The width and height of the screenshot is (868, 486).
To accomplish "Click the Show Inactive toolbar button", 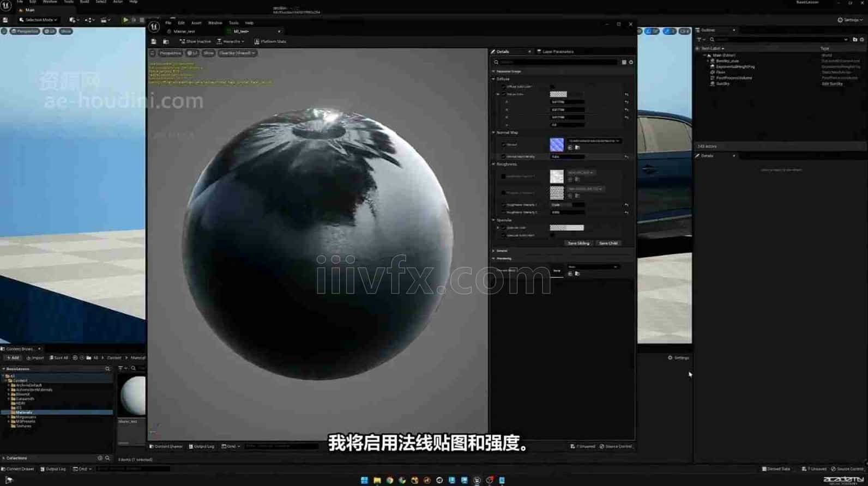I will pyautogui.click(x=195, y=41).
